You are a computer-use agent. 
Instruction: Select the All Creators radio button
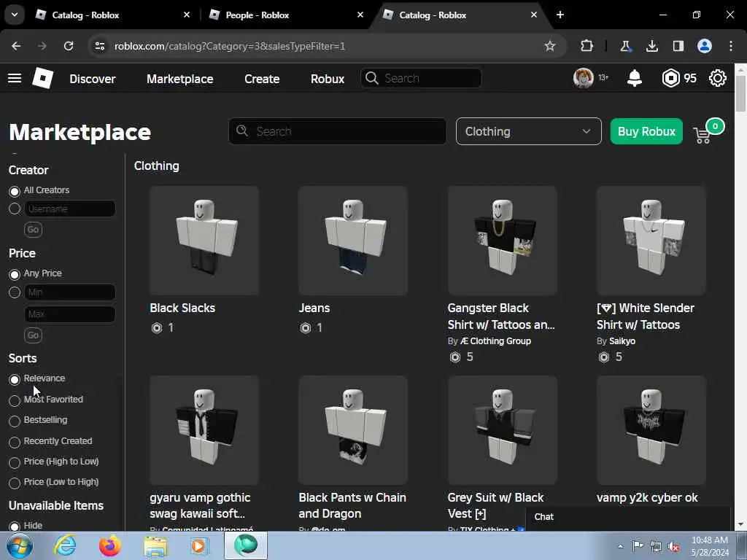[x=15, y=191]
